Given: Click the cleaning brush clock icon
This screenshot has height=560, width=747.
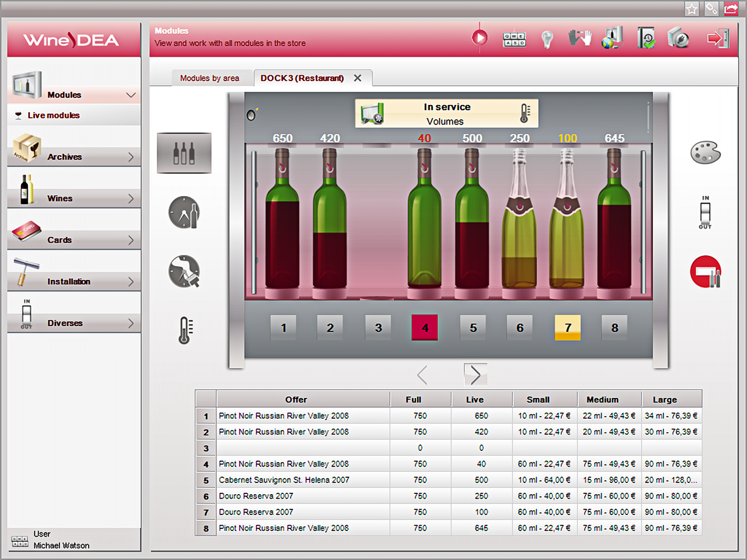Looking at the screenshot, I should pyautogui.click(x=184, y=271).
